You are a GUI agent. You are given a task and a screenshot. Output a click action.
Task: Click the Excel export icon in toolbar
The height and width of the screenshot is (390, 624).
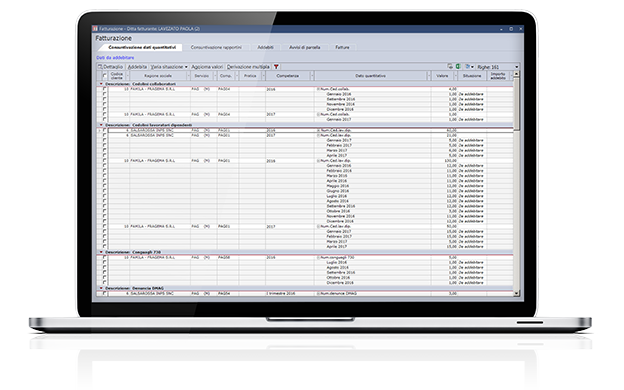(x=458, y=66)
